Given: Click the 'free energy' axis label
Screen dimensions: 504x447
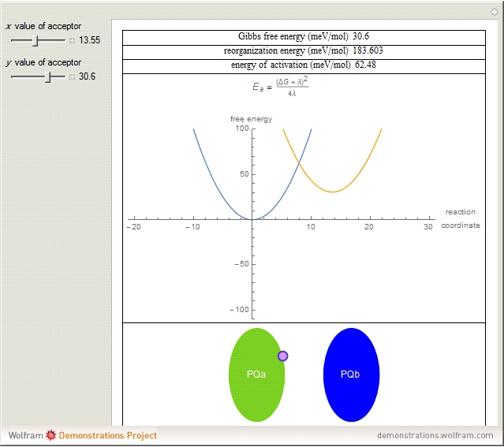Looking at the screenshot, I should 251,119.
